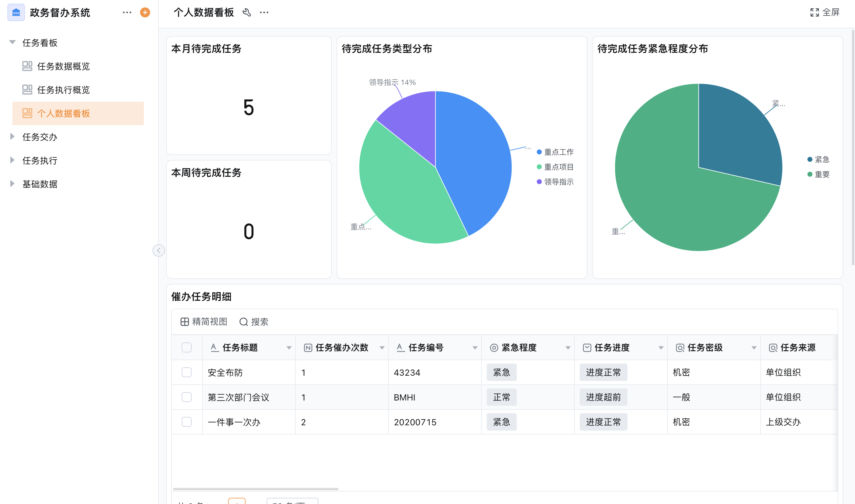This screenshot has height=504, width=855.
Task: Open the 任务进度 column dropdown arrow
Action: pyautogui.click(x=661, y=348)
